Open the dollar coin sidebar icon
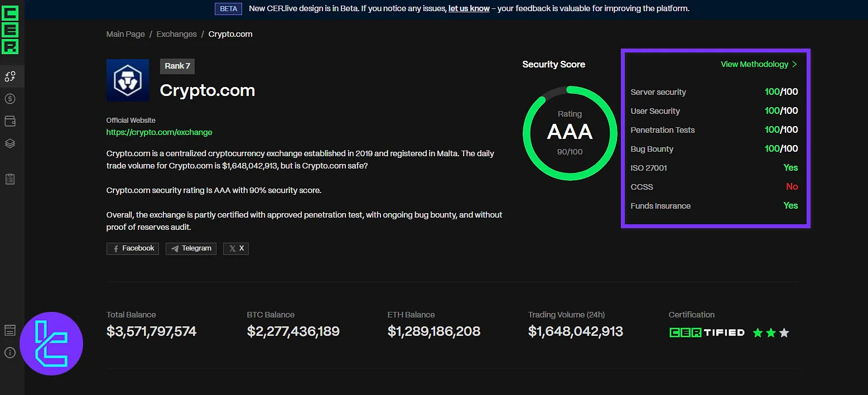Image resolution: width=868 pixels, height=395 pixels. pyautogui.click(x=10, y=99)
